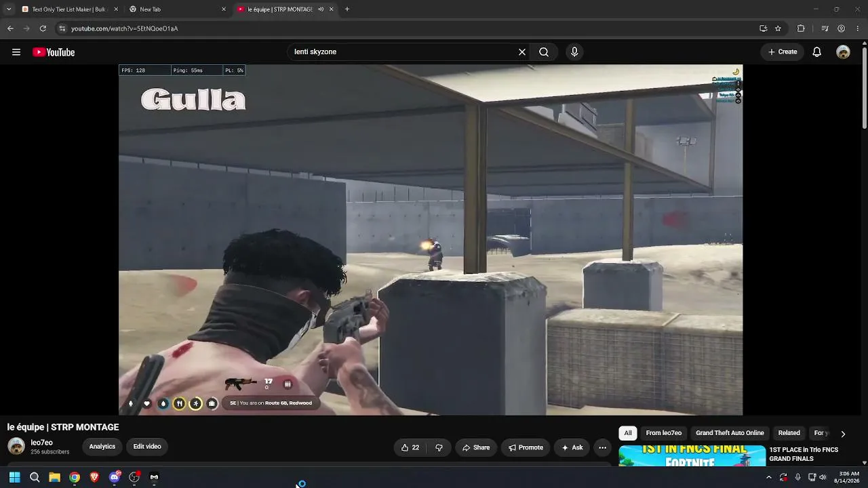Open the leo7eo channel avatar
Viewport: 868px width, 488px height.
(16, 446)
